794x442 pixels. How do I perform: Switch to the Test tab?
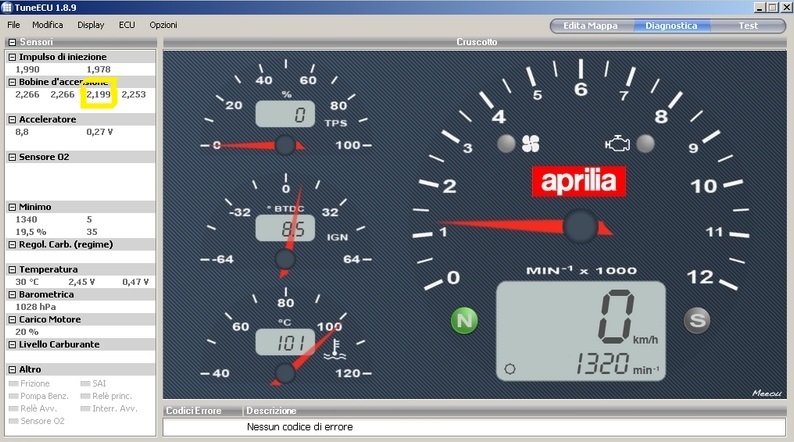click(x=747, y=26)
